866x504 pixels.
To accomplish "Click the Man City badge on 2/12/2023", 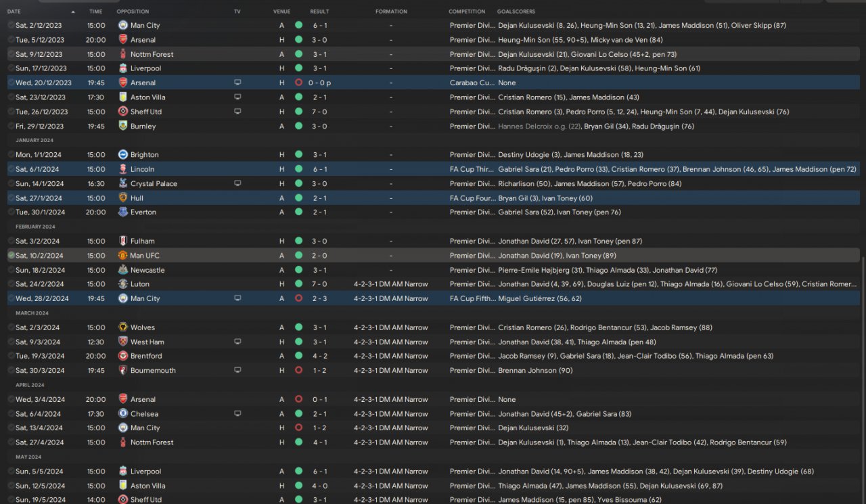I will click(123, 25).
